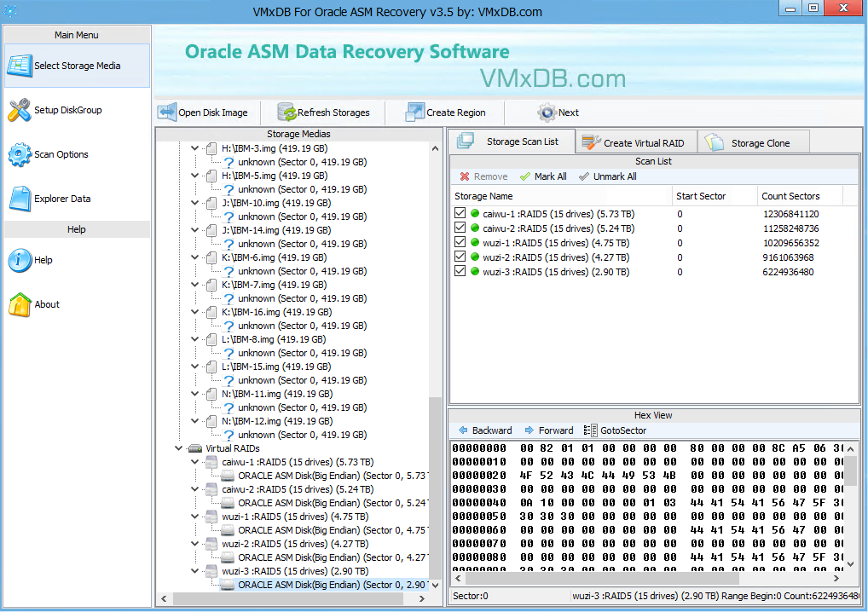Click Mark All in Scan List
The height and width of the screenshot is (612, 868).
pyautogui.click(x=543, y=176)
